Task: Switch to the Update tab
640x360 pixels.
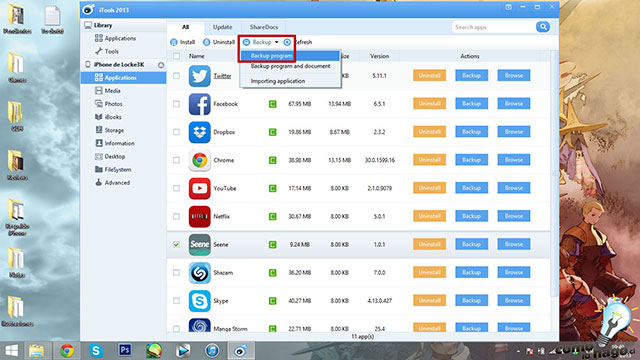Action: click(x=222, y=27)
